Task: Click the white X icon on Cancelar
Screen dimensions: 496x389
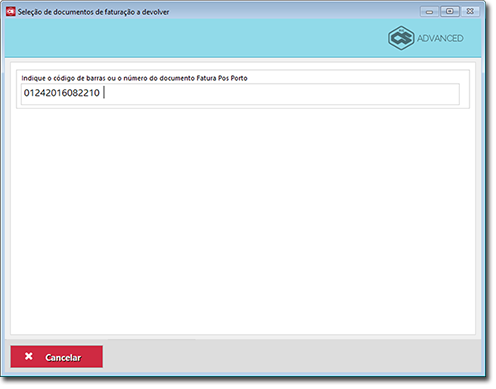Action: point(29,356)
